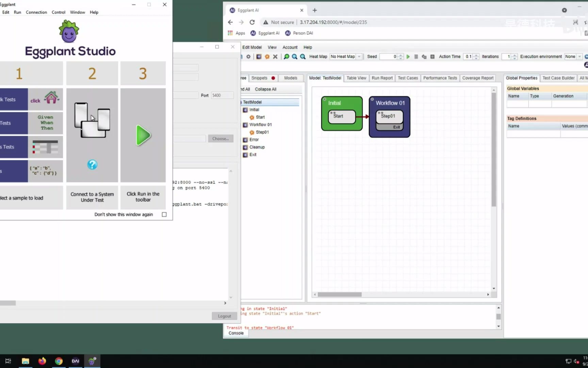Expand the Initial state in tree

245,110
